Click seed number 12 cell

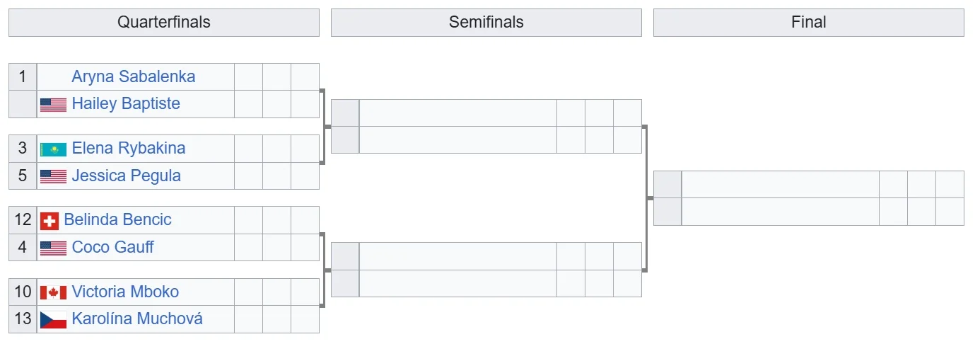point(23,219)
